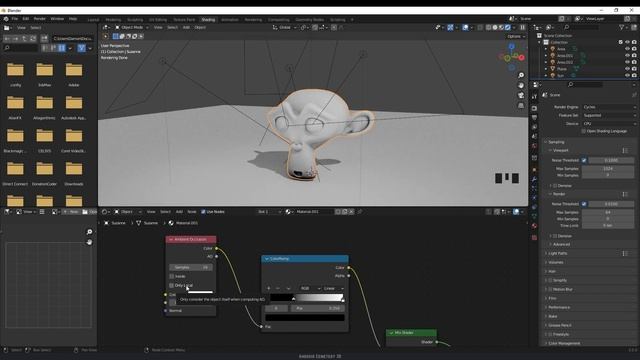640x360 pixels.
Task: Collapse the Sampling panel
Action: (556, 142)
